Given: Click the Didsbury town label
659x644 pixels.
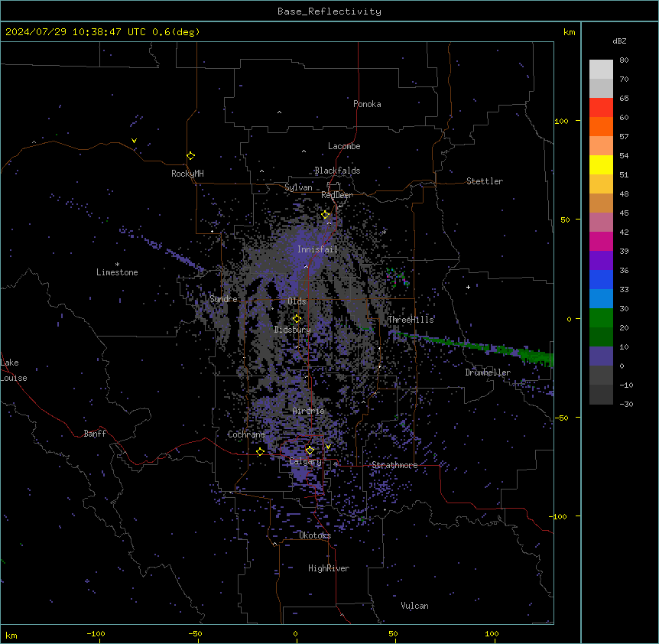Looking at the screenshot, I should (x=293, y=330).
